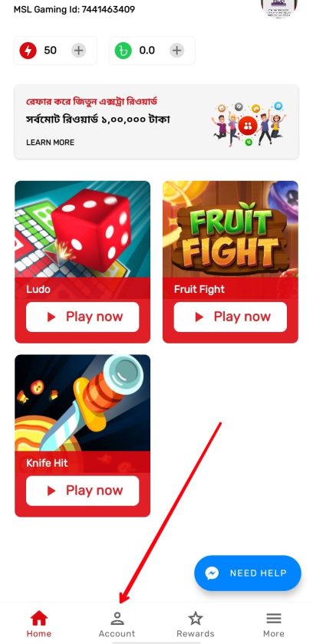The height and width of the screenshot is (644, 313).
Task: Tap the plus icon beside energy count 50
Action: [78, 51]
